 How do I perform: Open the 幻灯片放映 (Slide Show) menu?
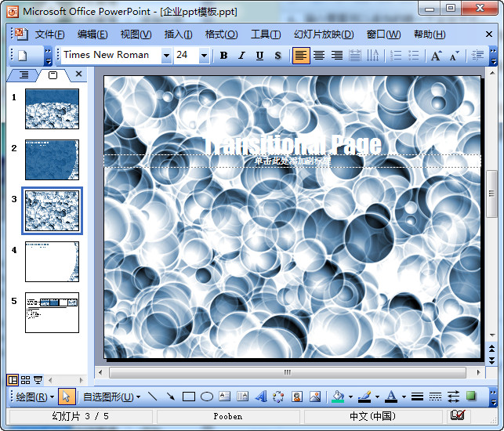tap(323, 34)
